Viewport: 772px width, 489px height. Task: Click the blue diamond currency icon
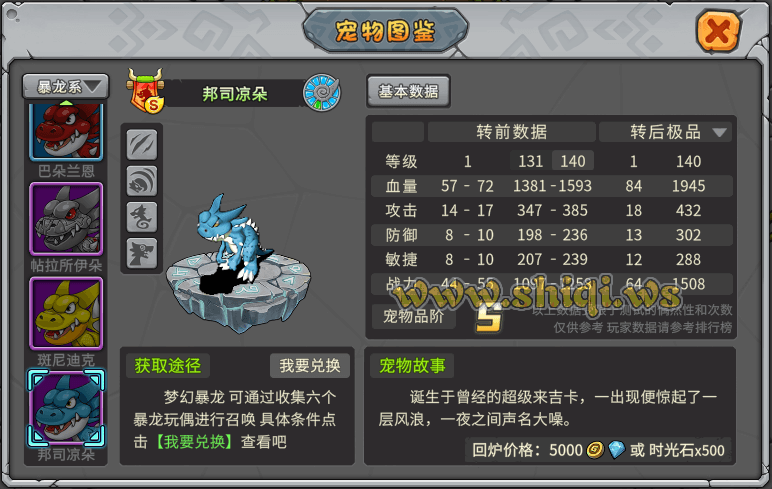616,449
